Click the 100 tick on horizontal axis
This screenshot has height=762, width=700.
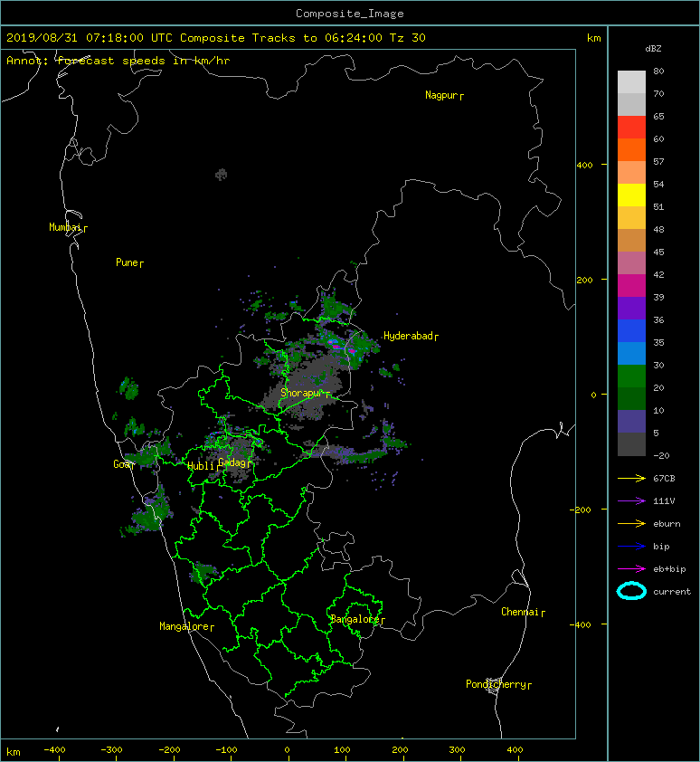(x=342, y=750)
